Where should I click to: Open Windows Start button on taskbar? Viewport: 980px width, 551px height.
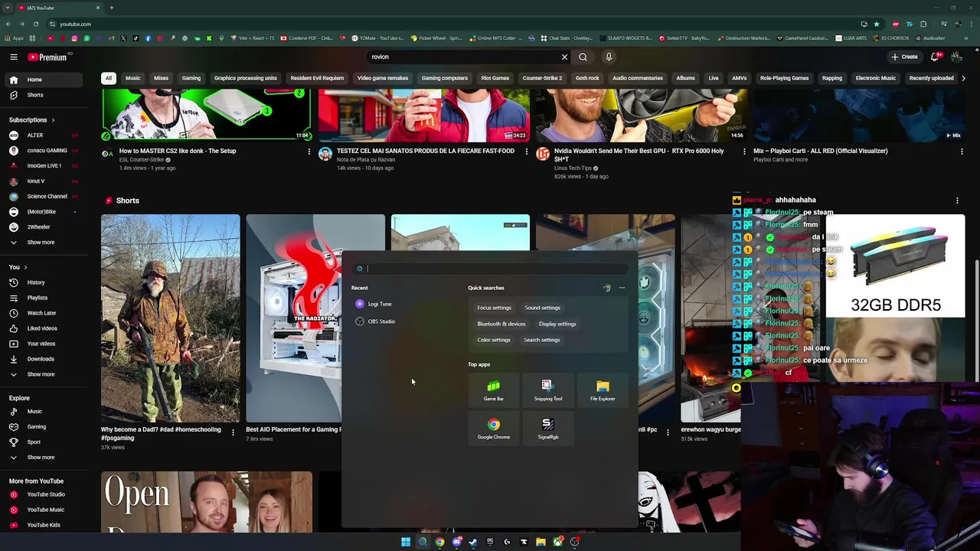click(406, 542)
